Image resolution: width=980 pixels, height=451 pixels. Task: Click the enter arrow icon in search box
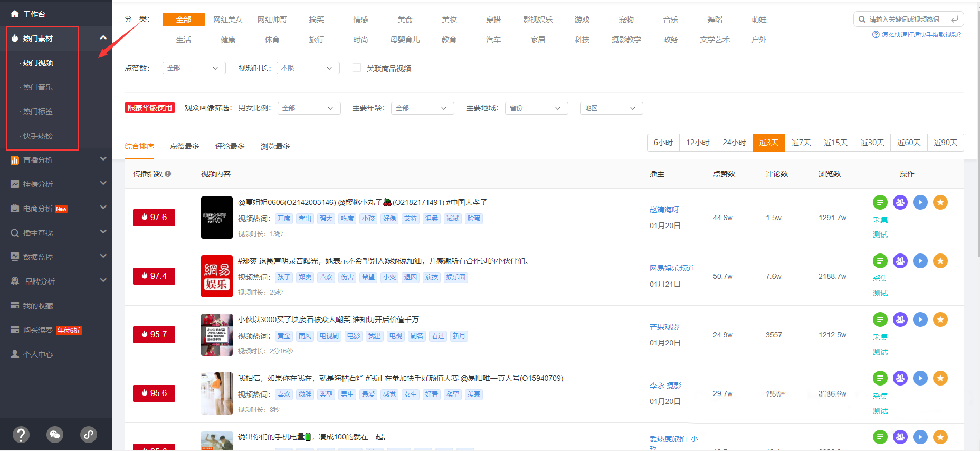tap(954, 20)
